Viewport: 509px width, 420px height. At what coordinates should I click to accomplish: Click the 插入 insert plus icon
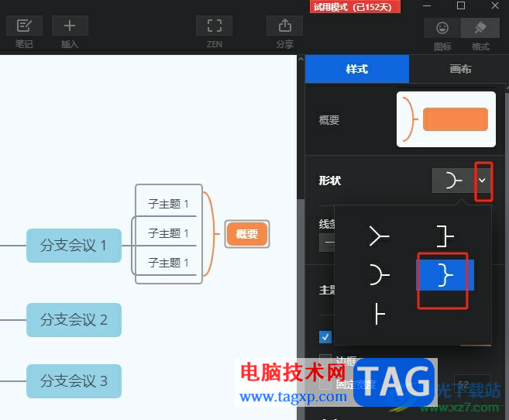point(70,26)
